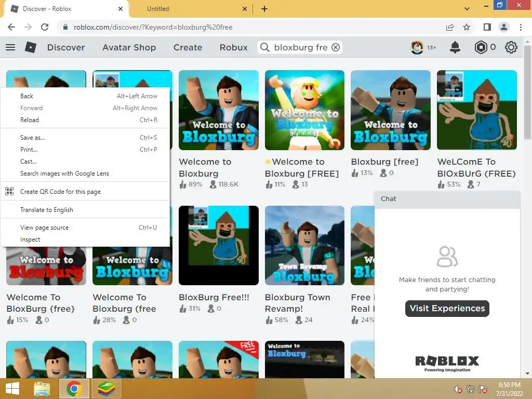The height and width of the screenshot is (399, 532).
Task: Open Welcome To Bloxburg (free title
Action: [x=124, y=303]
